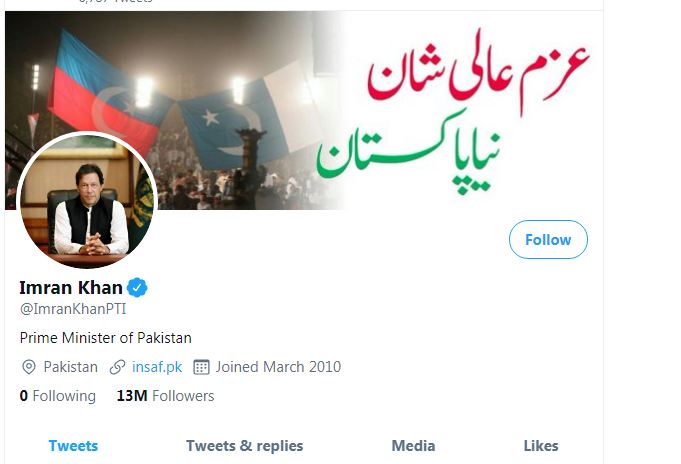The width and height of the screenshot is (681, 464).
Task: Click the link chain icon
Action: coord(117,367)
